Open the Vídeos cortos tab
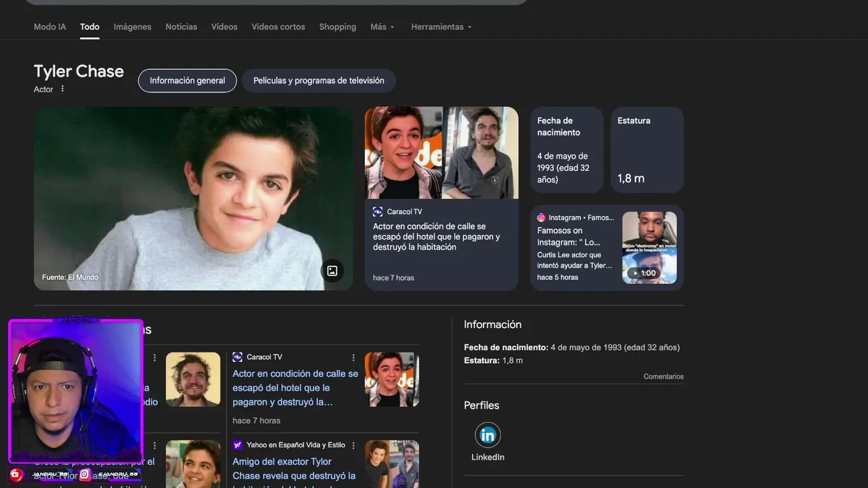This screenshot has height=488, width=868. 278,26
